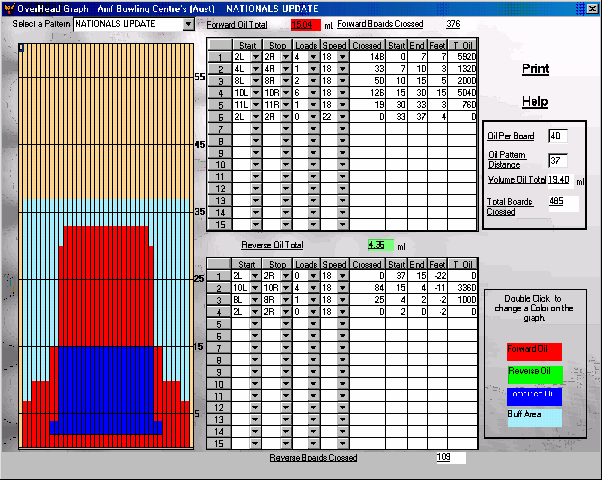Select forward table row header 15
602x480 pixels.
220,224
